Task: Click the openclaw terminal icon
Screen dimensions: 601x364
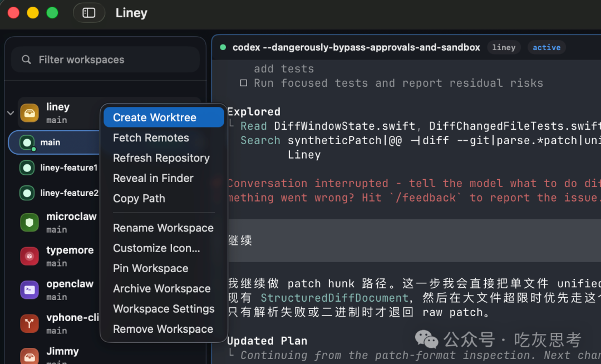Action: tap(29, 290)
